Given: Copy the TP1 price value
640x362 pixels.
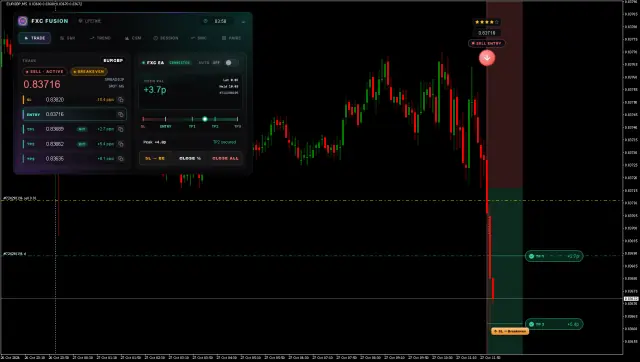Looking at the screenshot, I should point(120,129).
